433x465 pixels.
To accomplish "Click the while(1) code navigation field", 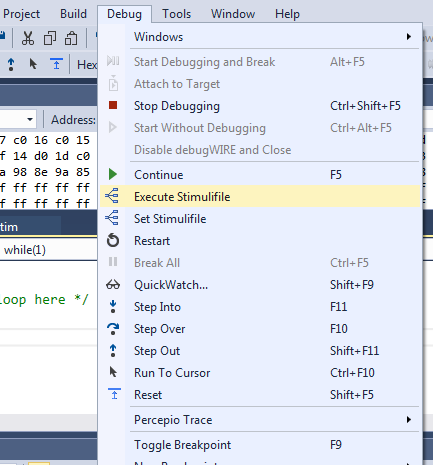I will [x=49, y=250].
